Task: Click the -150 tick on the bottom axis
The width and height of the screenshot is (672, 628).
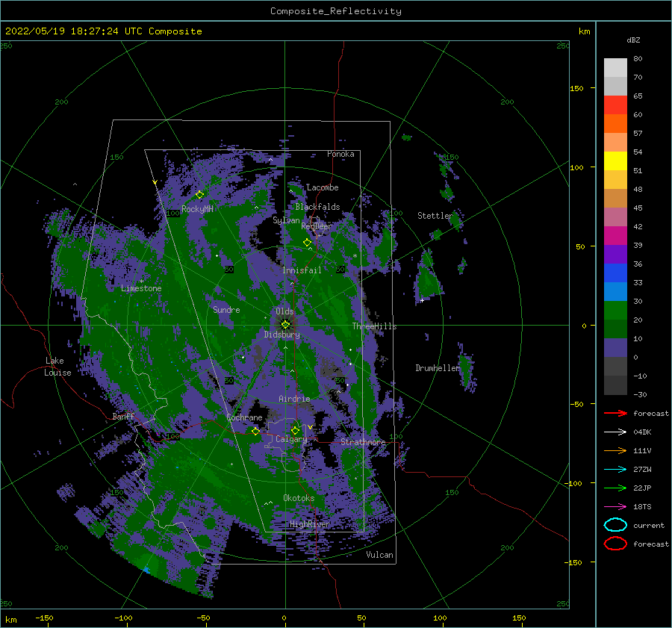Action: point(44,618)
